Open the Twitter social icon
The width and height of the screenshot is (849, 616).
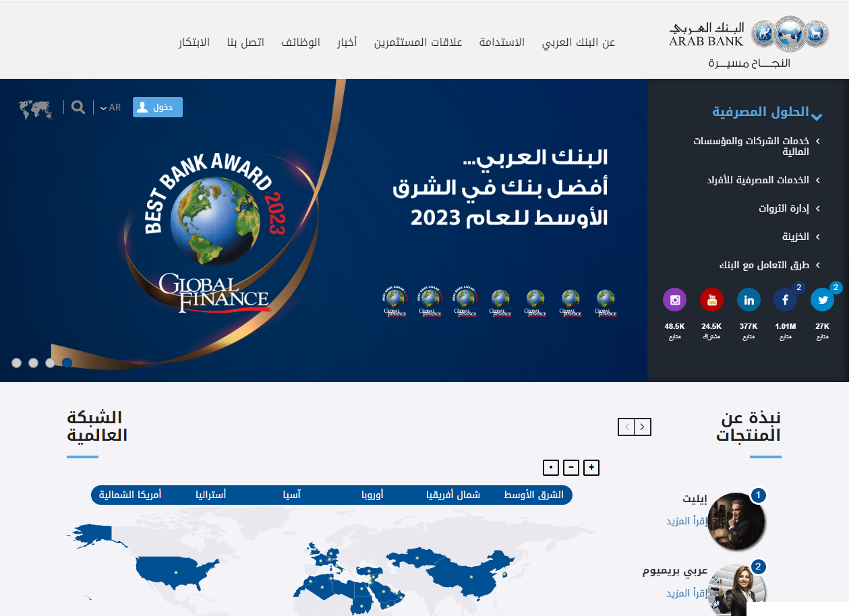[x=822, y=299]
